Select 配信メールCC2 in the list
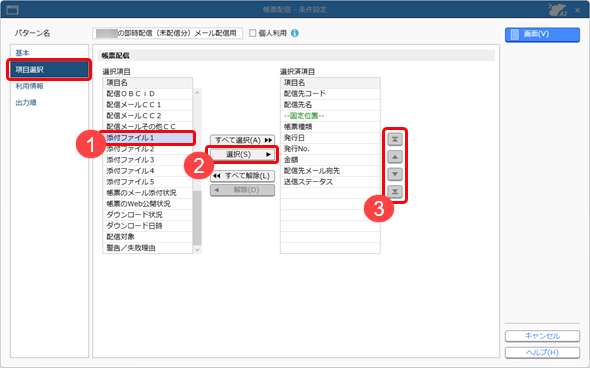Screen dimensions: 590x368 tap(148, 116)
